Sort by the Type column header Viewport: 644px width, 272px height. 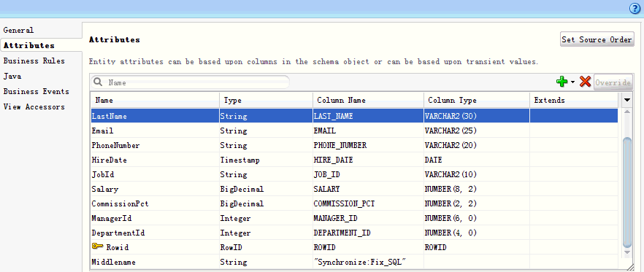click(266, 100)
